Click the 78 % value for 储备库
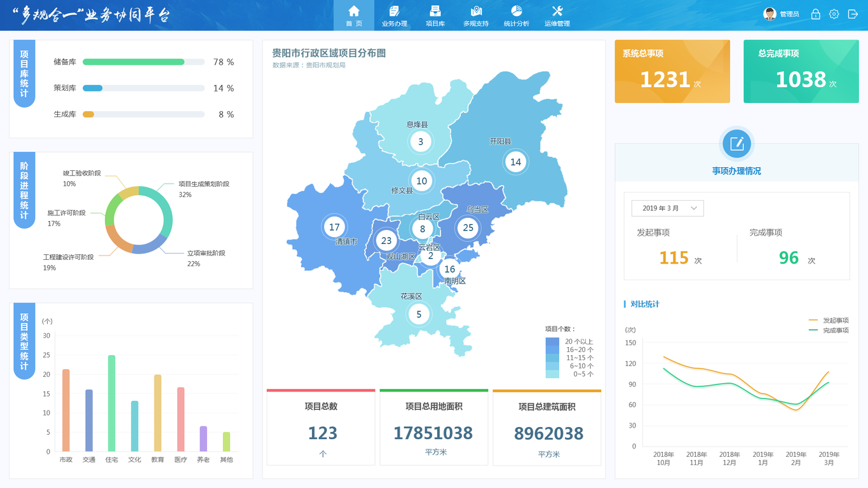Screen dimensions: 868x488 224,62
